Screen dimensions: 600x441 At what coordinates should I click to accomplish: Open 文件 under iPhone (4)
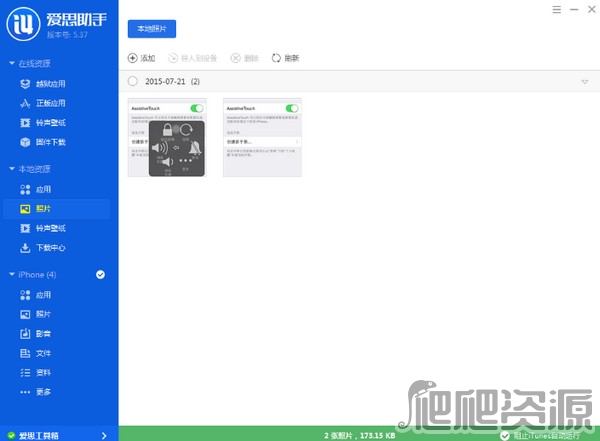[36, 353]
